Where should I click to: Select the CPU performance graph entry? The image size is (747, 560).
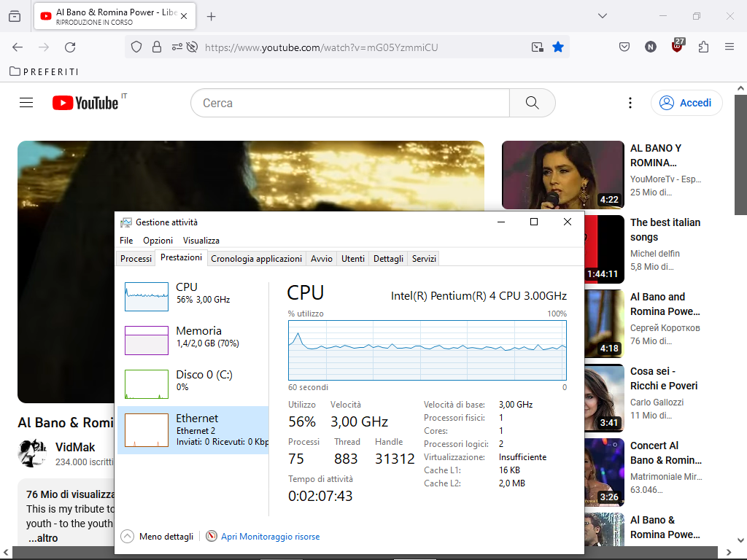point(193,297)
